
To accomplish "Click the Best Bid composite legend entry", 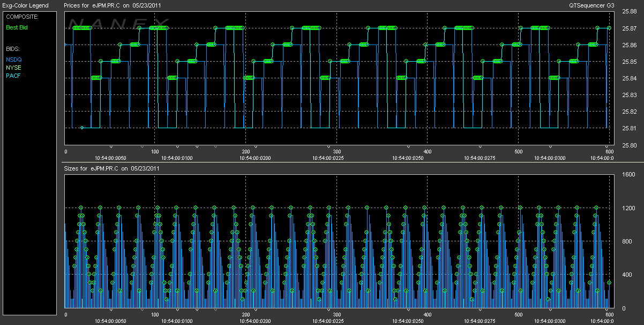I will pos(17,27).
